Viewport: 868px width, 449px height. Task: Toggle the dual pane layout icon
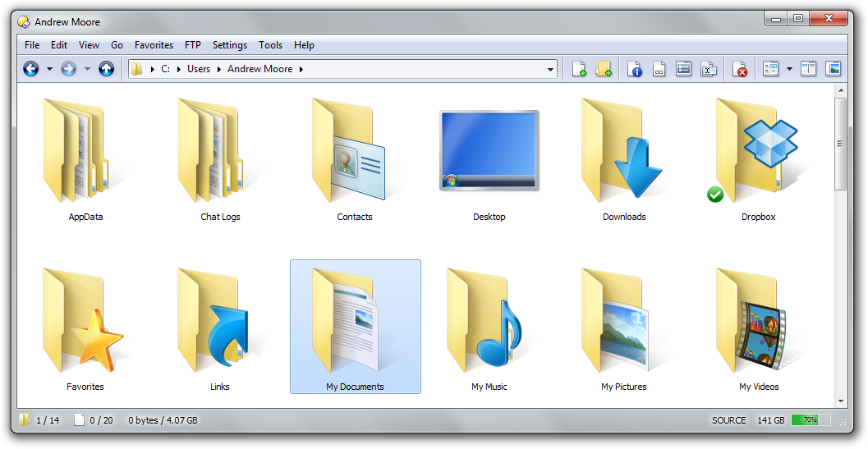[x=808, y=69]
